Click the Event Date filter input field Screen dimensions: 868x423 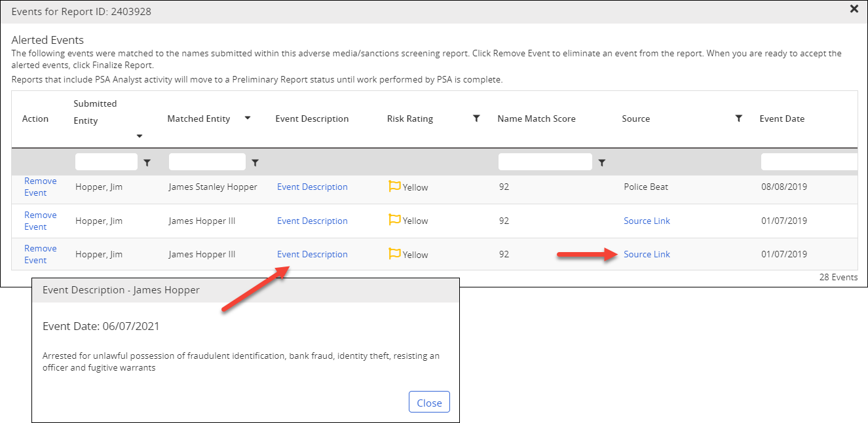pyautogui.click(x=809, y=162)
